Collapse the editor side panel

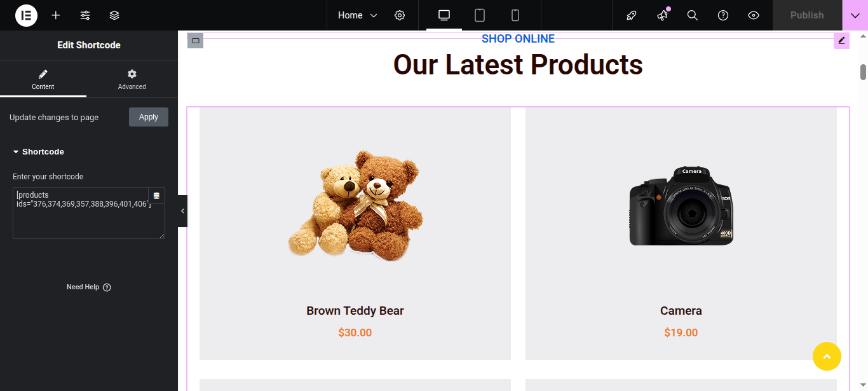(x=182, y=211)
